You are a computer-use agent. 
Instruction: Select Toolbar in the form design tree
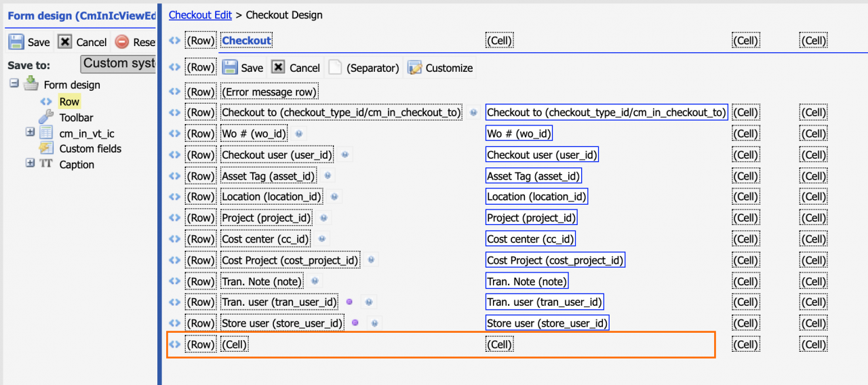click(x=77, y=117)
